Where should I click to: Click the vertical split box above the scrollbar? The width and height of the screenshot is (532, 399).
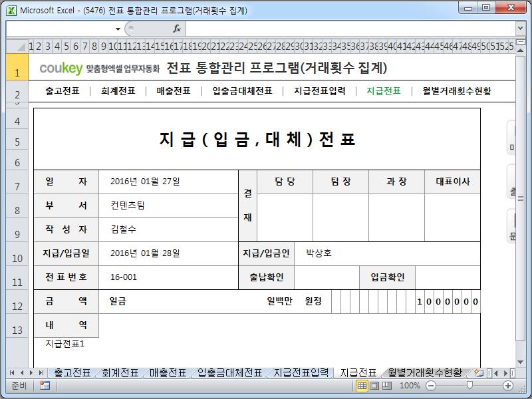[x=520, y=42]
